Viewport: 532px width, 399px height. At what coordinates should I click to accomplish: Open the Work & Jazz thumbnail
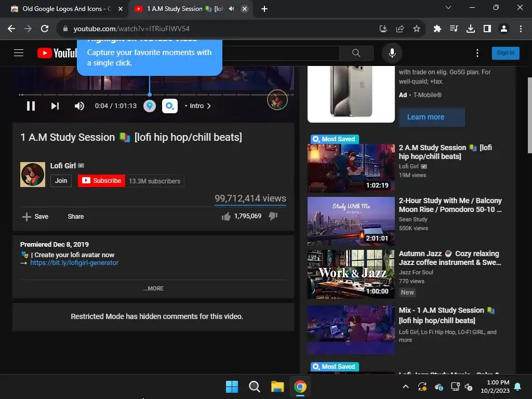click(x=351, y=274)
